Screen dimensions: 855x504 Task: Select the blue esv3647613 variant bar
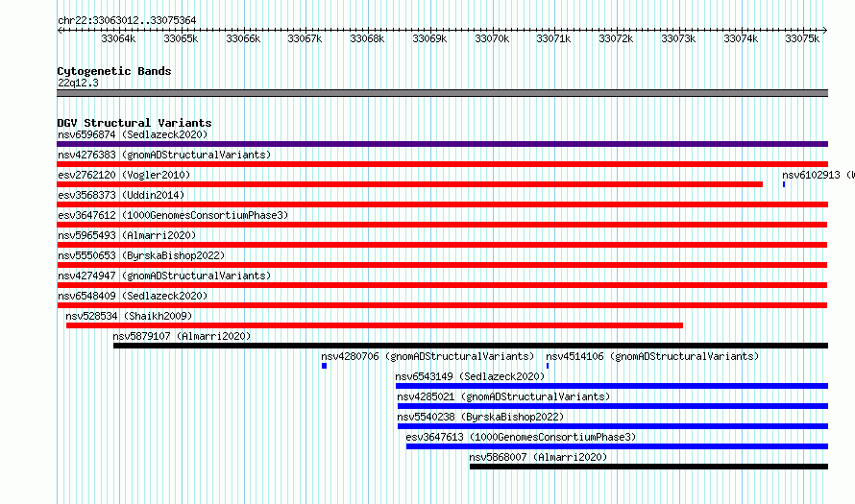coord(618,446)
